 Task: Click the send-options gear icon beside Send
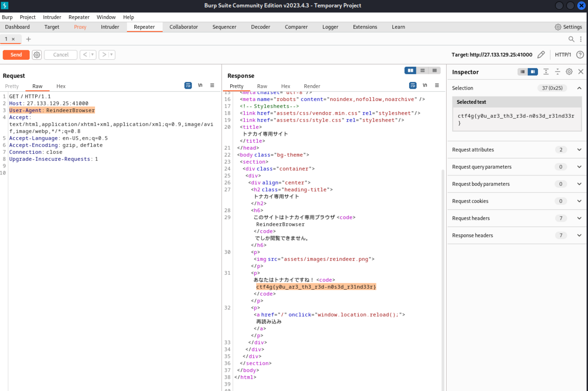click(x=37, y=55)
